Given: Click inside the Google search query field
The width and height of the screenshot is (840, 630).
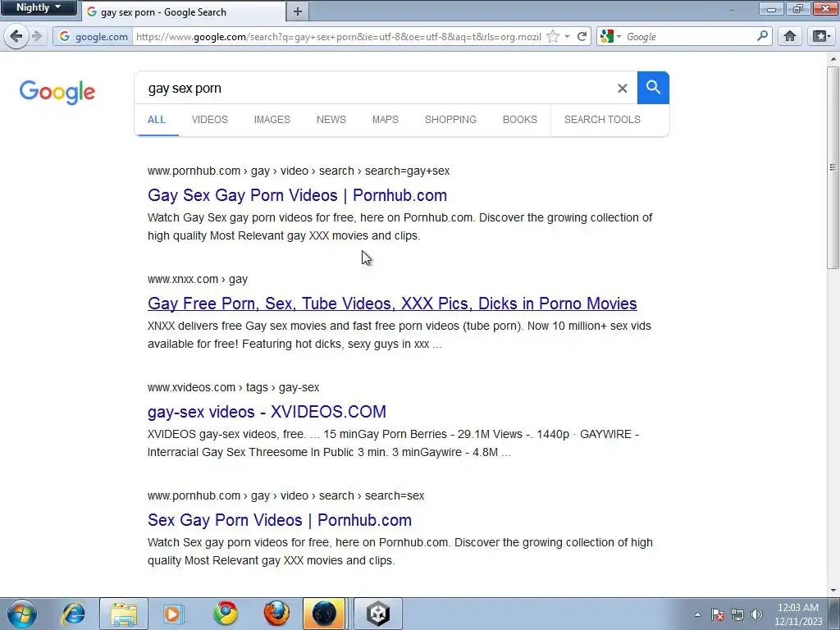Looking at the screenshot, I should 375,88.
